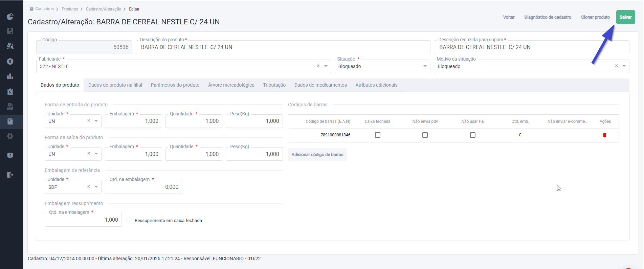Expand the Situação dropdown
Image resolution: width=644 pixels, height=269 pixels.
[425, 66]
